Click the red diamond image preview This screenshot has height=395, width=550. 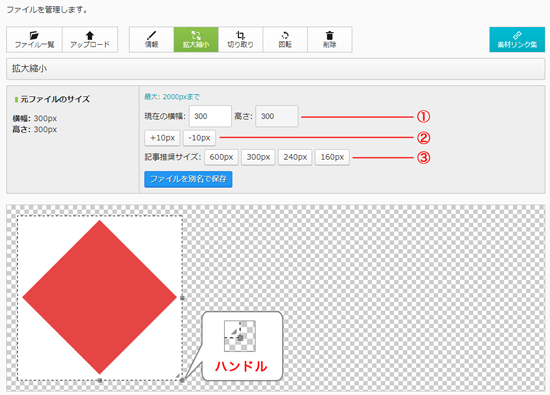point(100,297)
